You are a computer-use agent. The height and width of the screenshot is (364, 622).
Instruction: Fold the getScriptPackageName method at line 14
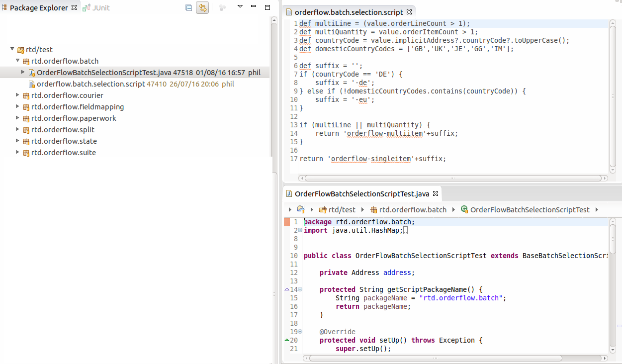pyautogui.click(x=300, y=289)
